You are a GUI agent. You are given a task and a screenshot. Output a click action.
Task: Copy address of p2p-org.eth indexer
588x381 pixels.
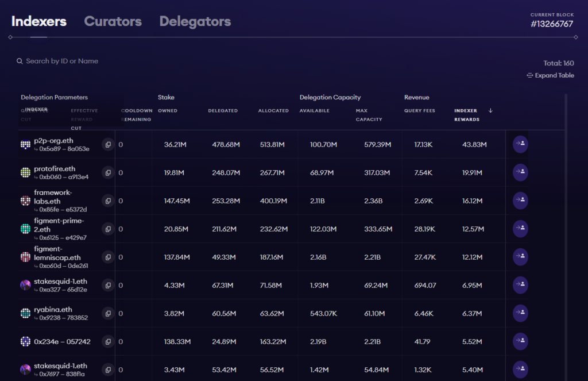pos(108,145)
